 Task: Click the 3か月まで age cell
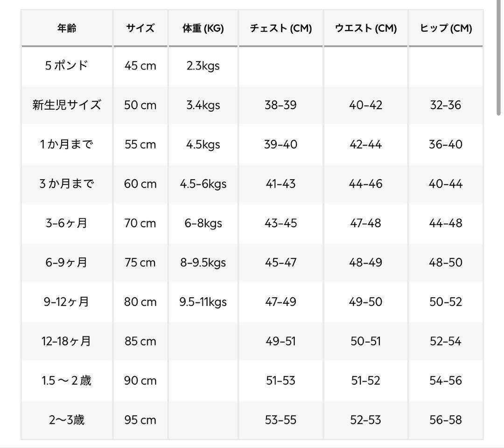click(67, 184)
